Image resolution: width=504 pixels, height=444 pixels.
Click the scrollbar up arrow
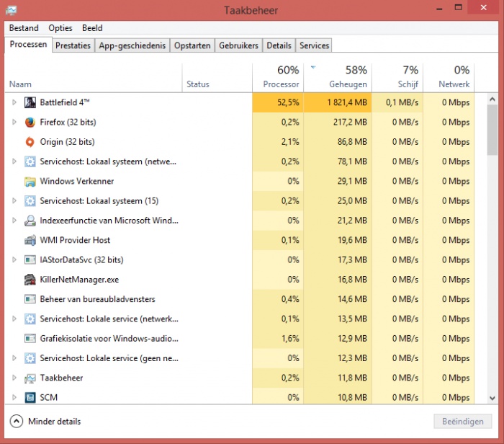pos(492,99)
